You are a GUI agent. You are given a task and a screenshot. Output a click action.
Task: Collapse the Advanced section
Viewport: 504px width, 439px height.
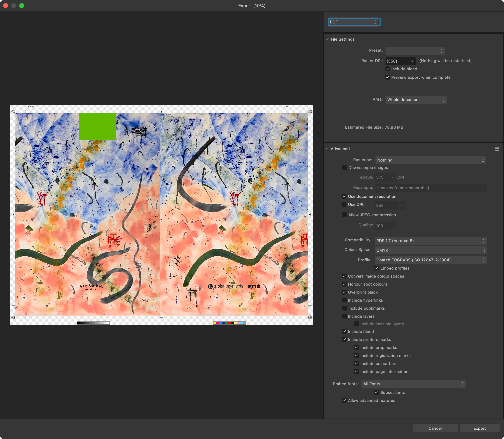point(327,149)
